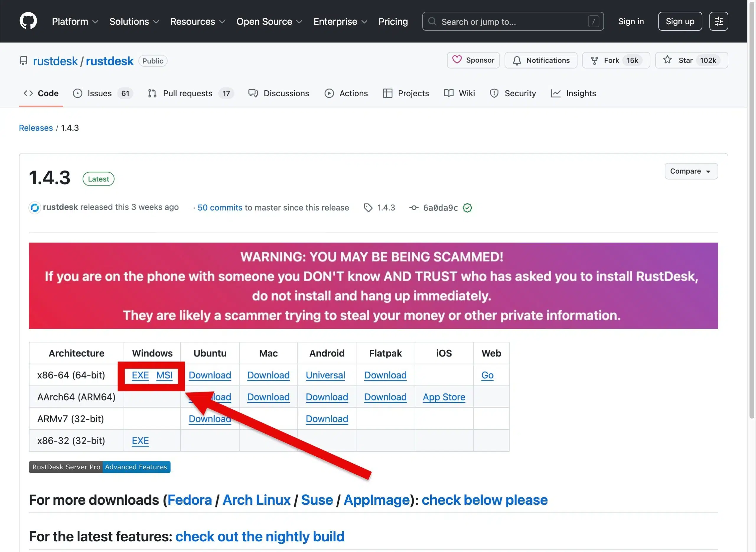This screenshot has height=552, width=756.
Task: Open the commit 6a0da9c link
Action: coord(440,208)
